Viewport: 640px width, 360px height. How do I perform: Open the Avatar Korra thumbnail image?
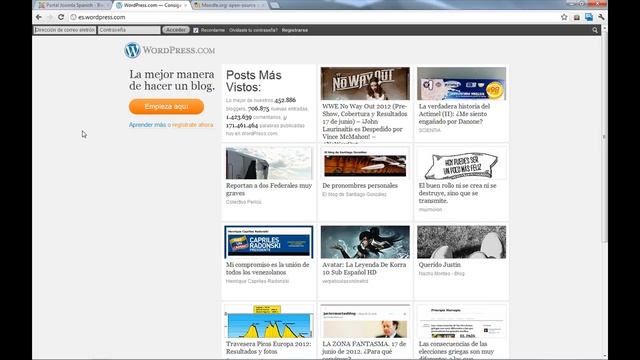(x=365, y=242)
